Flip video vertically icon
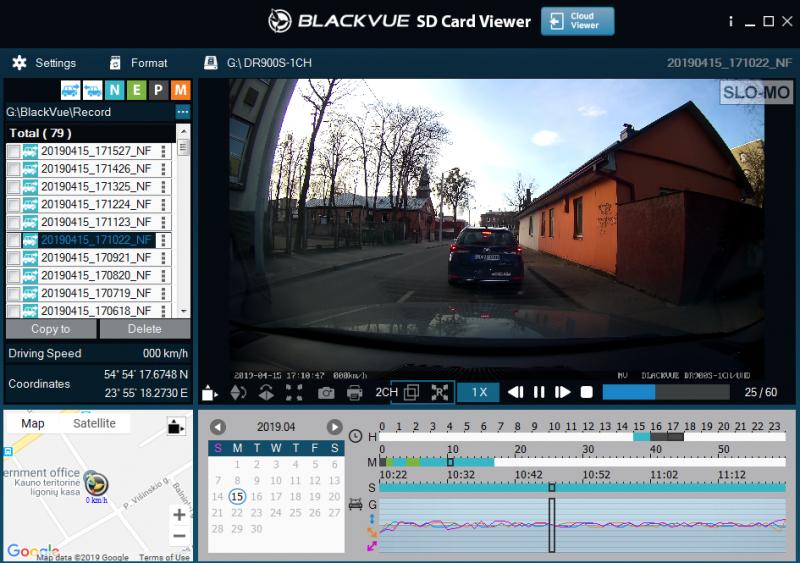Viewport: 800px width, 563px height. [x=266, y=393]
